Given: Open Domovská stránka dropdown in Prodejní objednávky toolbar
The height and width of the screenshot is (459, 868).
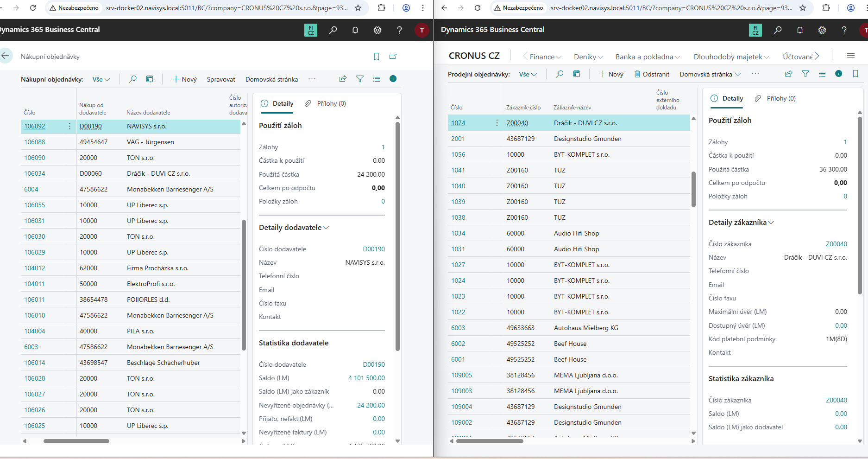Looking at the screenshot, I should tap(710, 74).
